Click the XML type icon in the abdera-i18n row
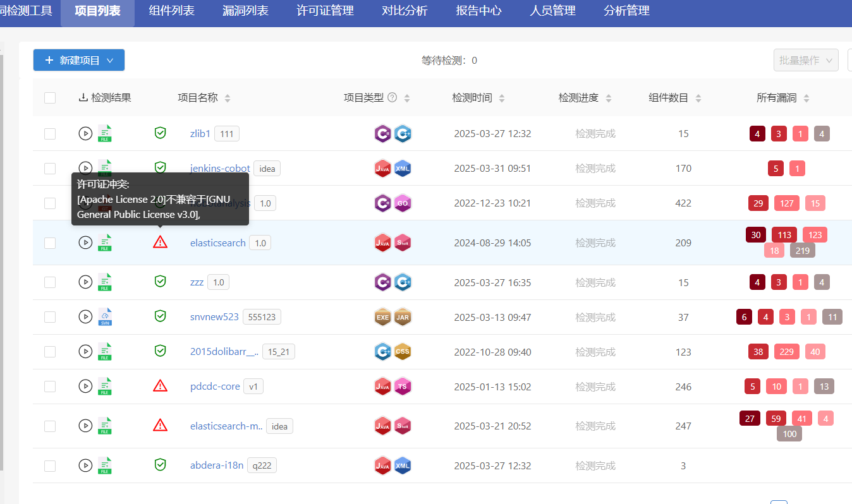This screenshot has height=504, width=852. (x=403, y=466)
